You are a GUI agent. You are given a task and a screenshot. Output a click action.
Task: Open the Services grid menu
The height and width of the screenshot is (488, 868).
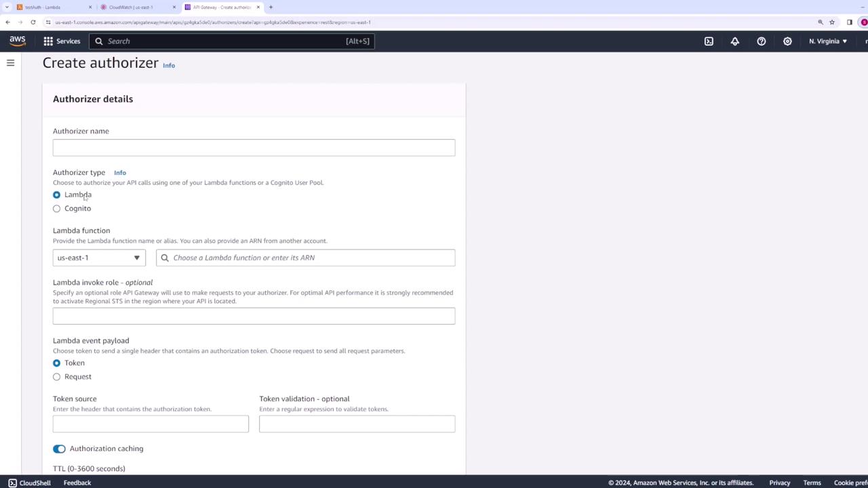48,41
